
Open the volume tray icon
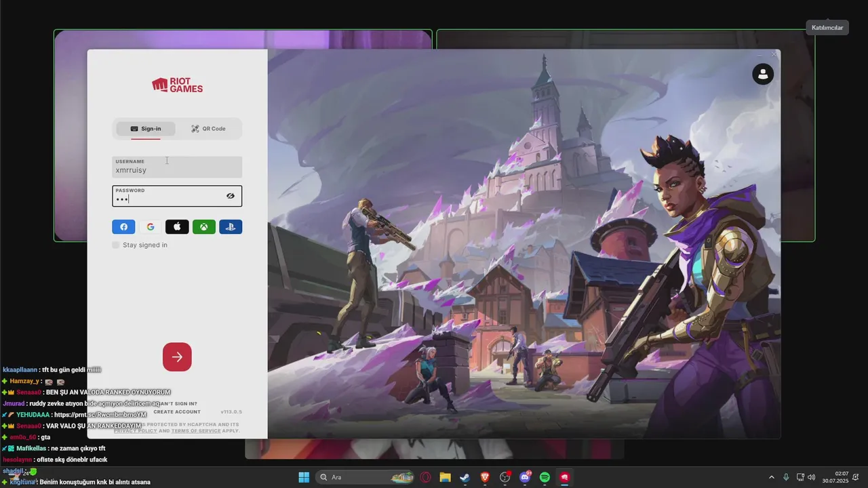(x=812, y=477)
